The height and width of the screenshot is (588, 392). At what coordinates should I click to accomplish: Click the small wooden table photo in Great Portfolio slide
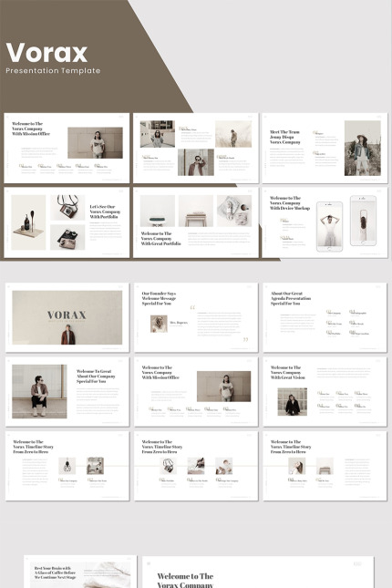click(196, 211)
